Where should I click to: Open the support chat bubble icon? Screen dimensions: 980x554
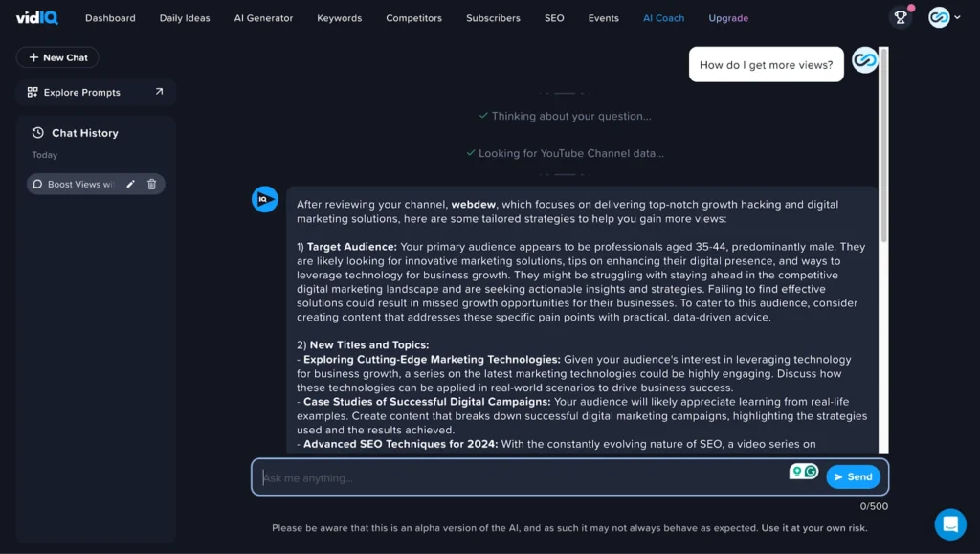point(950,523)
